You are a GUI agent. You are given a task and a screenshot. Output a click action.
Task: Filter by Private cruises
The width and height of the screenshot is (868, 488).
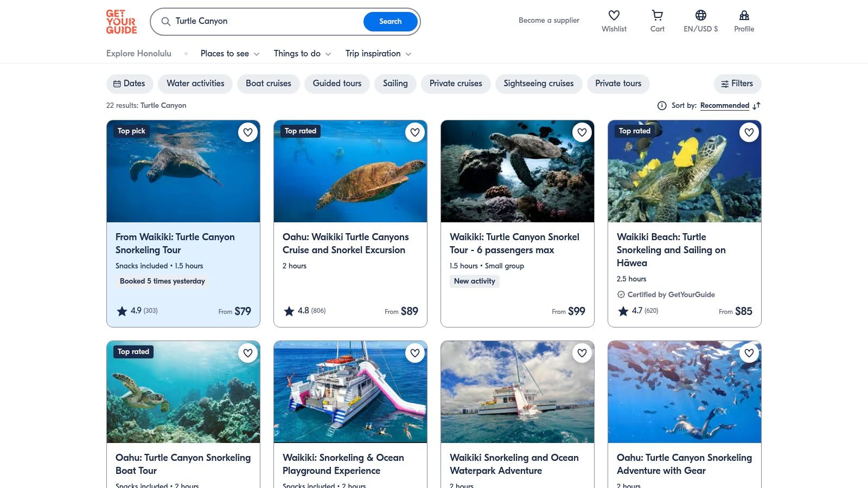[456, 84]
